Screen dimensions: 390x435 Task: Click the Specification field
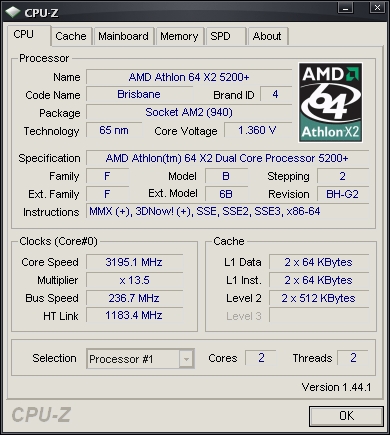[x=227, y=158]
